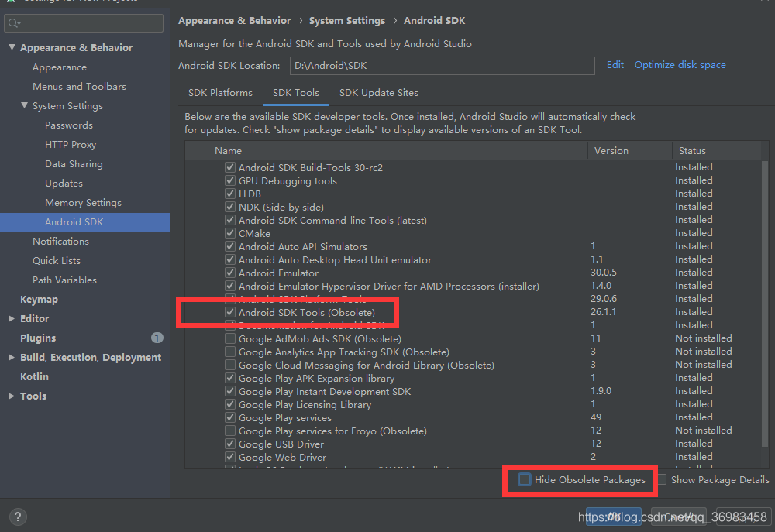
Task: Expand the Tools section
Action: pos(12,396)
